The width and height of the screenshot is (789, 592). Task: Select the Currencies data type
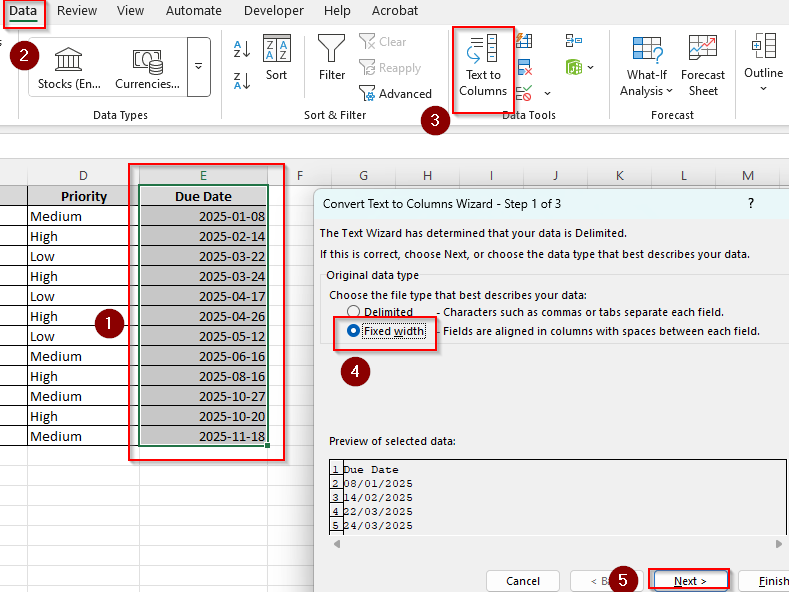pyautogui.click(x=147, y=68)
